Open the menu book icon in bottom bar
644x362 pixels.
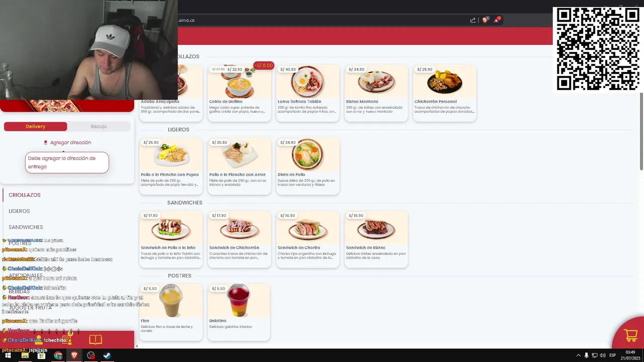click(x=96, y=339)
